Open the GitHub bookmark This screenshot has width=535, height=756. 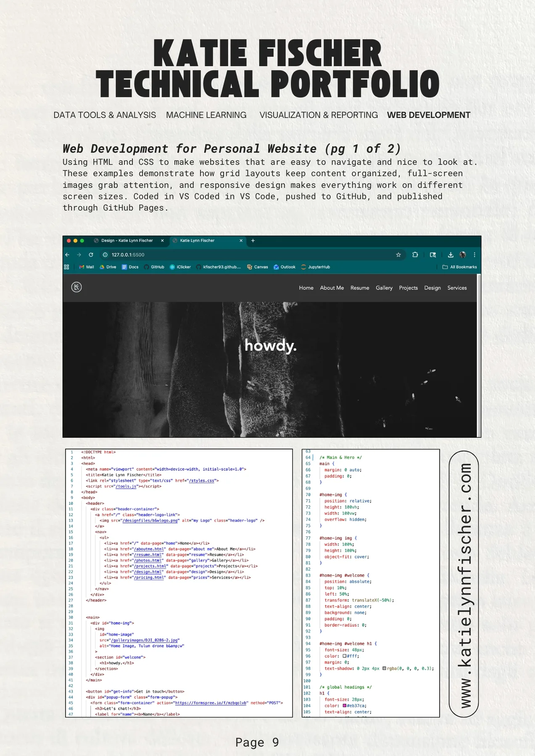pos(154,267)
